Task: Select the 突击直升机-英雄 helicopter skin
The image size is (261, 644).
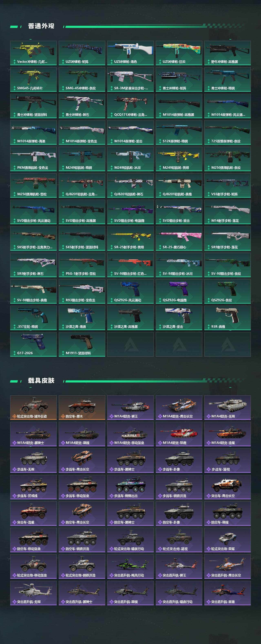Action: (x=228, y=593)
